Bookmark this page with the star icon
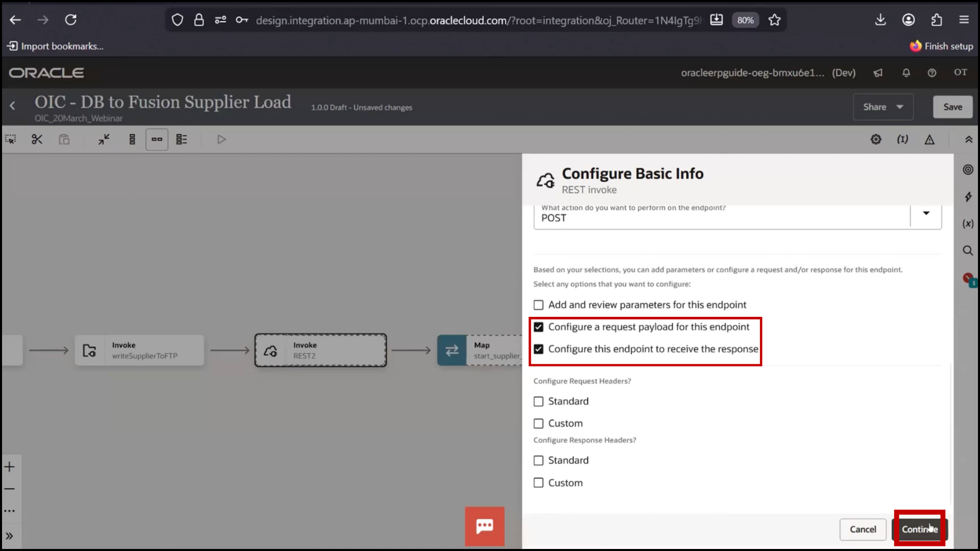The width and height of the screenshot is (980, 551). (x=774, y=20)
